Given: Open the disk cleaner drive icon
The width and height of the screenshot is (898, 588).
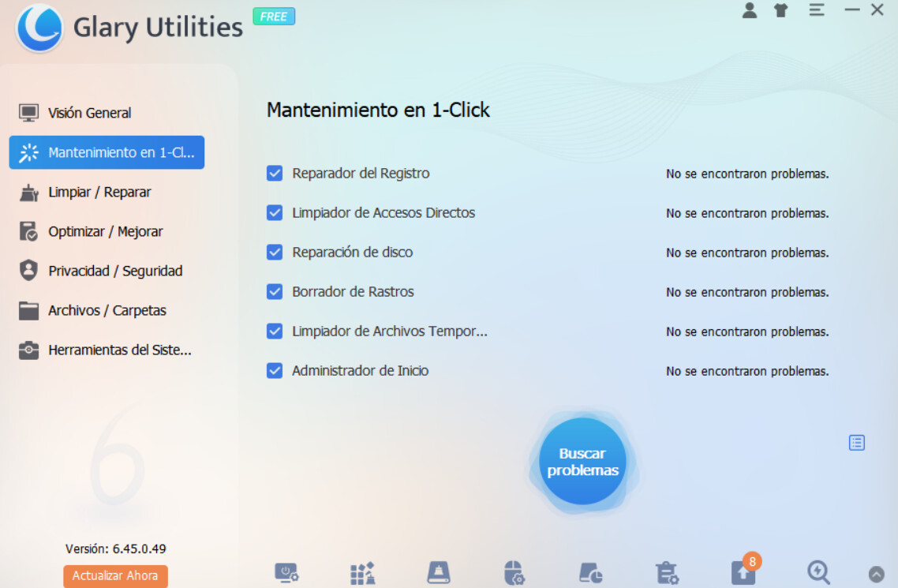Looking at the screenshot, I should click(439, 572).
